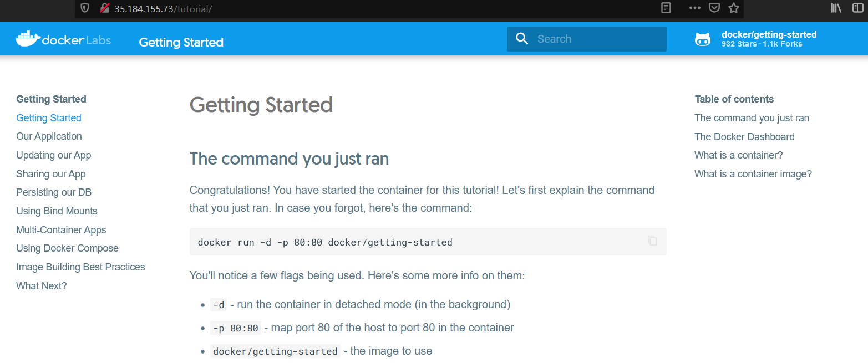Toggle reader view icon in address bar
The height and width of the screenshot is (363, 868).
pyautogui.click(x=666, y=8)
